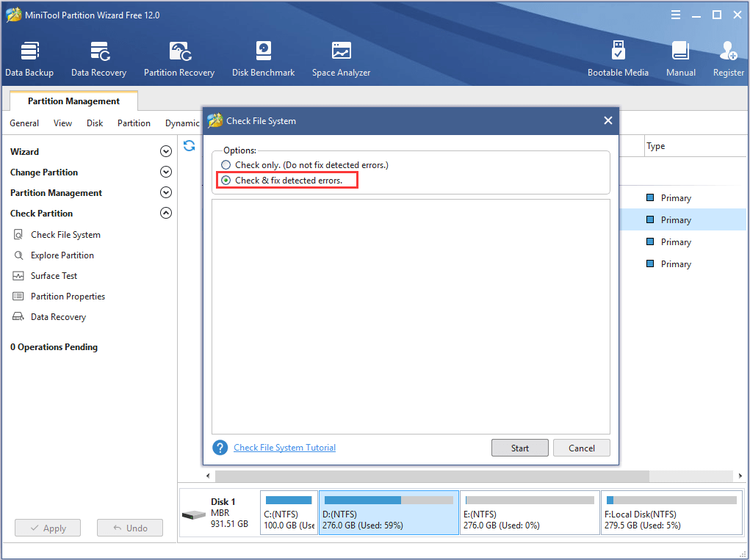Open Check File System Tutorial link

(x=284, y=448)
